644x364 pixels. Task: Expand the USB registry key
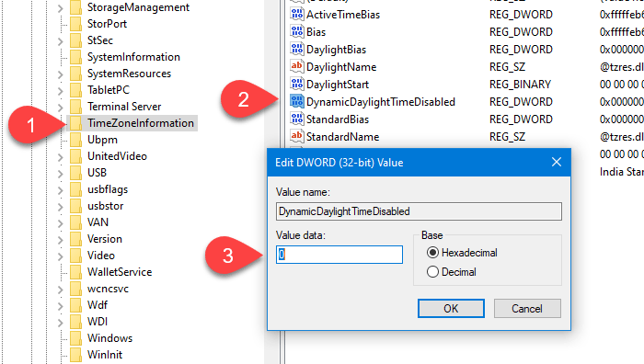point(61,174)
